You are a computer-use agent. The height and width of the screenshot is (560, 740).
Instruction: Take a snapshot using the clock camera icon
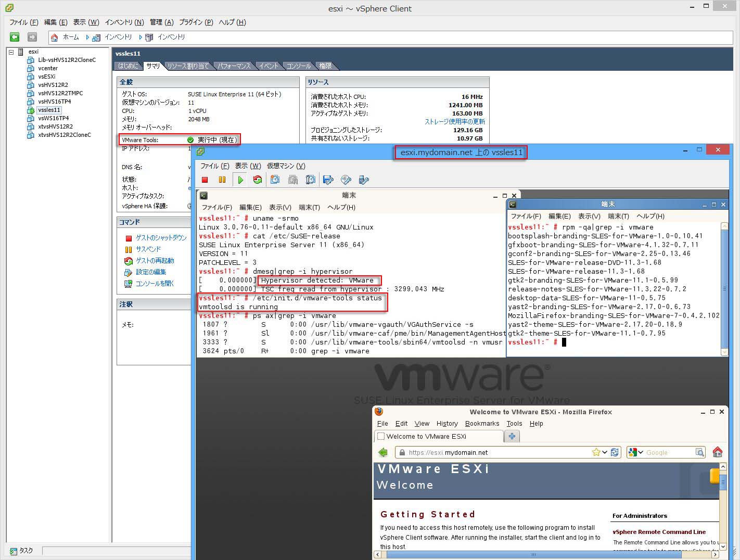tap(275, 180)
